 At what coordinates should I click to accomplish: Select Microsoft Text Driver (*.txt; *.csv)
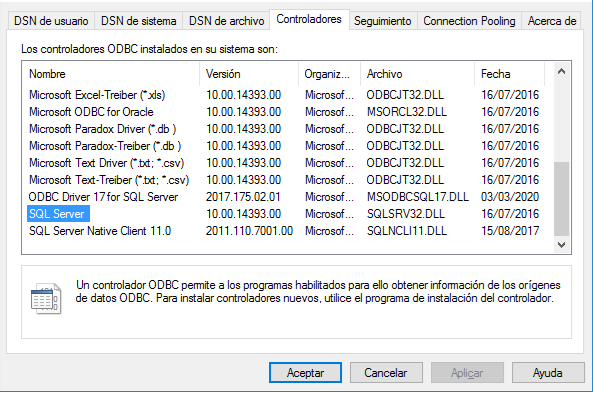click(x=107, y=163)
